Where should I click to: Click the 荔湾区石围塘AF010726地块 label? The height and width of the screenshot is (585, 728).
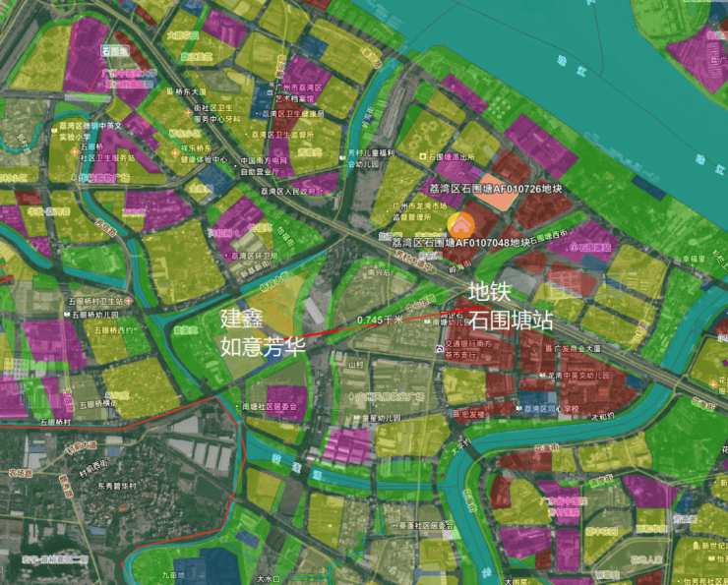[x=495, y=189]
